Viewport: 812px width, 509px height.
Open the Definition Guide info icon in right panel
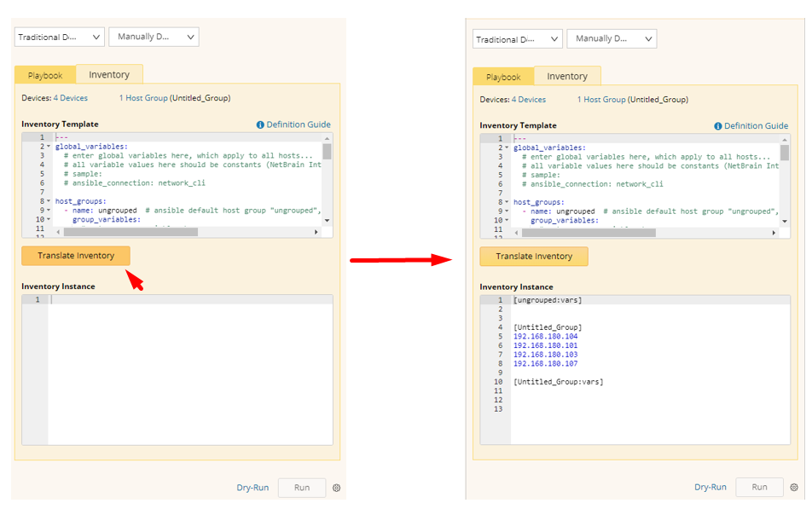click(x=718, y=126)
